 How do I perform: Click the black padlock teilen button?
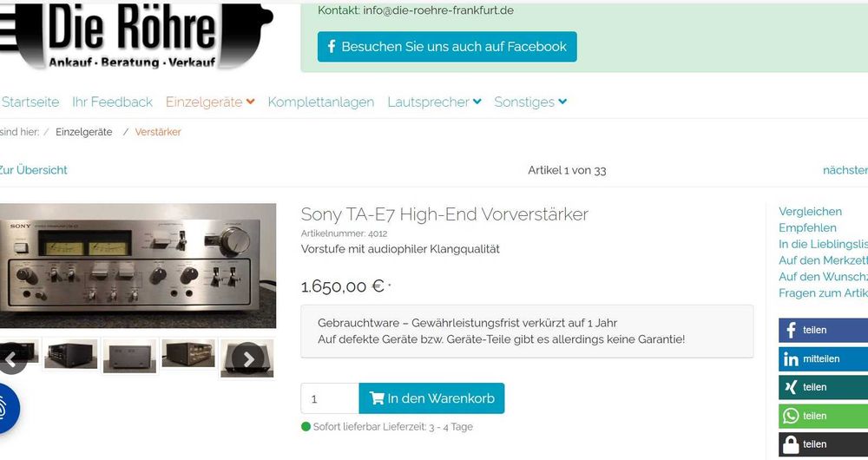click(x=823, y=444)
